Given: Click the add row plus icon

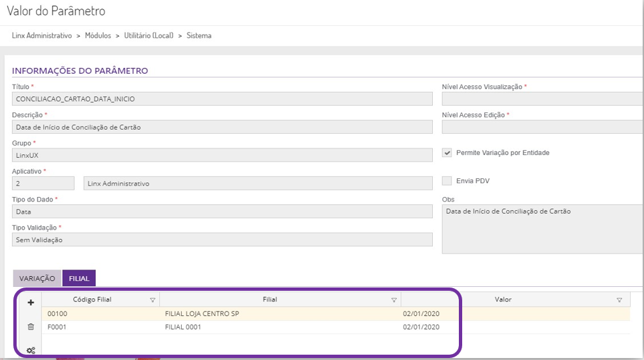Looking at the screenshot, I should point(31,302).
